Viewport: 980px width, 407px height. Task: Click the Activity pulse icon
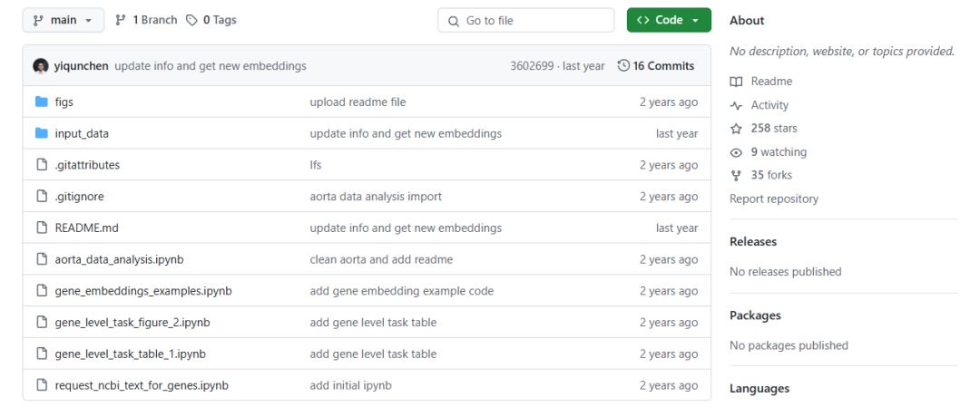(x=737, y=105)
